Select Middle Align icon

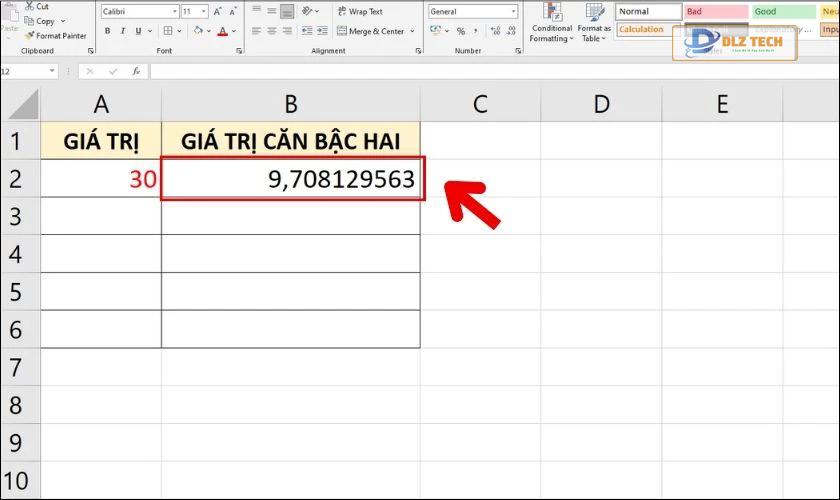(x=272, y=10)
